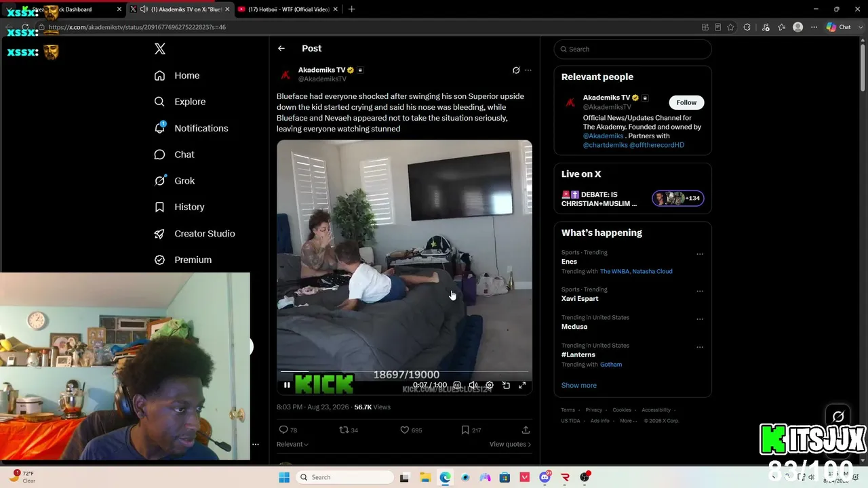Screen dimensions: 868x488
Task: Click the X logo in the sidebar
Action: tap(160, 49)
